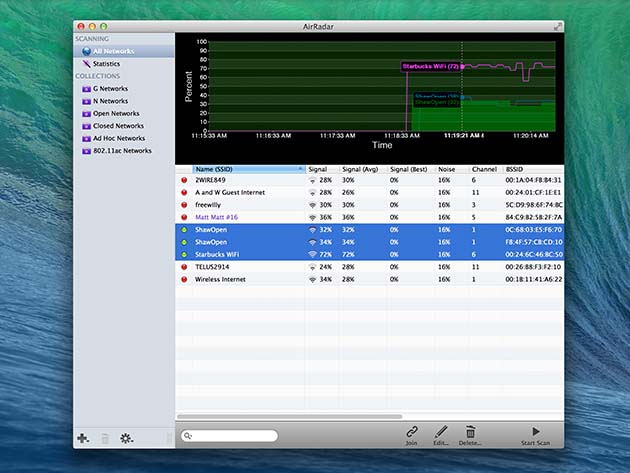Select the Starbucks WiFi network row
This screenshot has width=630, height=473.
tap(369, 254)
